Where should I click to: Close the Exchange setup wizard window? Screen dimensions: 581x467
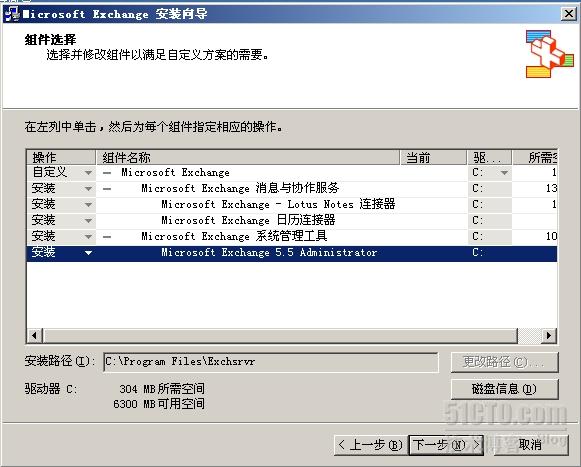pos(568,14)
